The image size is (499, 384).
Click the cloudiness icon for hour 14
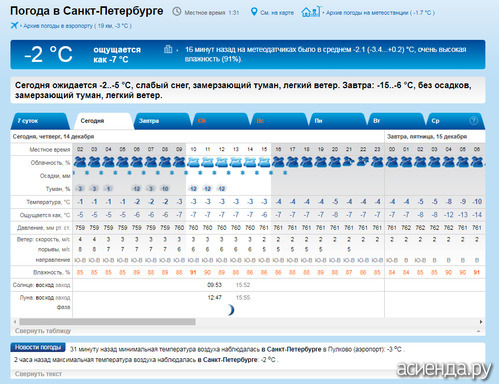point(250,162)
